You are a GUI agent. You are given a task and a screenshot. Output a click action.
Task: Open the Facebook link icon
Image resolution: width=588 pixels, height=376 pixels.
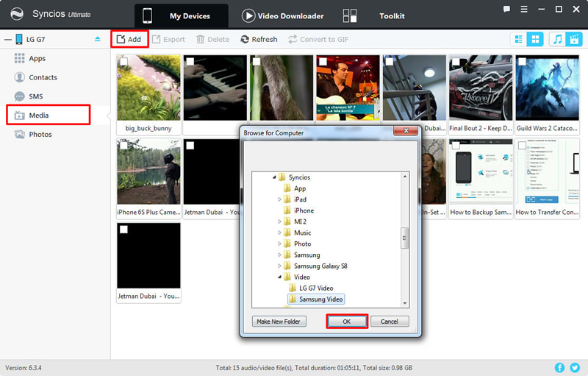click(x=559, y=368)
